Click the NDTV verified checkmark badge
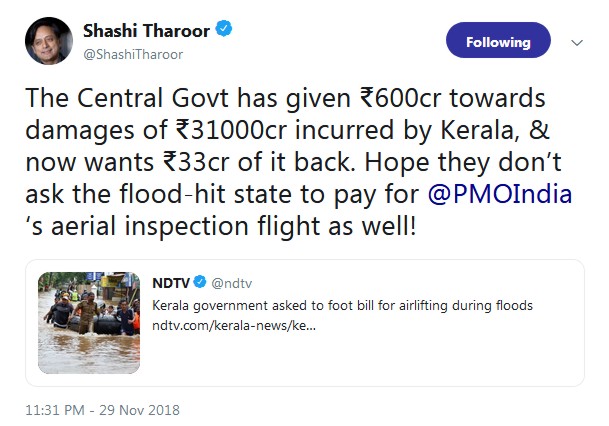This screenshot has height=426, width=609. (200, 282)
